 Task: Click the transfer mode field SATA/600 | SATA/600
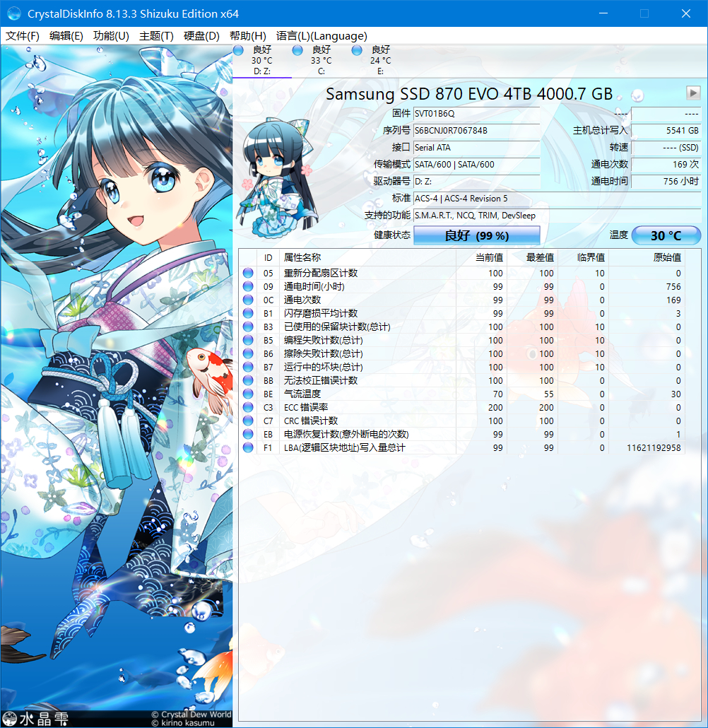477,165
